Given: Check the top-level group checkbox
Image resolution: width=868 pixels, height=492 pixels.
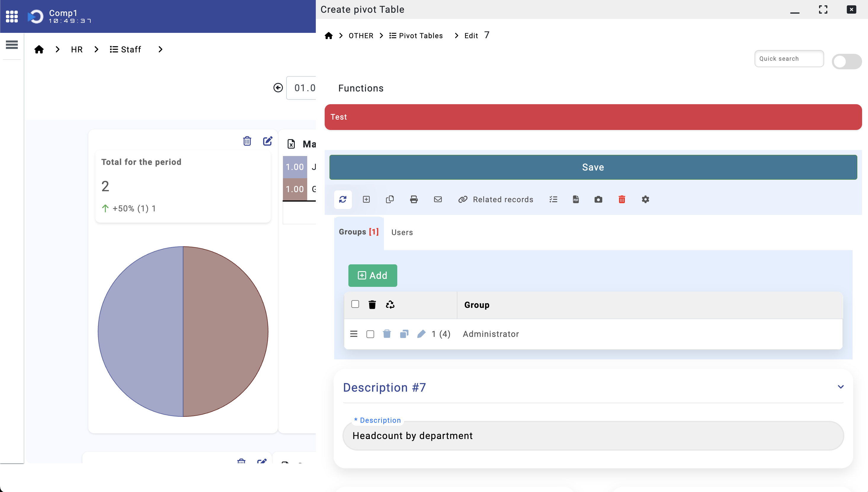Looking at the screenshot, I should pyautogui.click(x=355, y=304).
